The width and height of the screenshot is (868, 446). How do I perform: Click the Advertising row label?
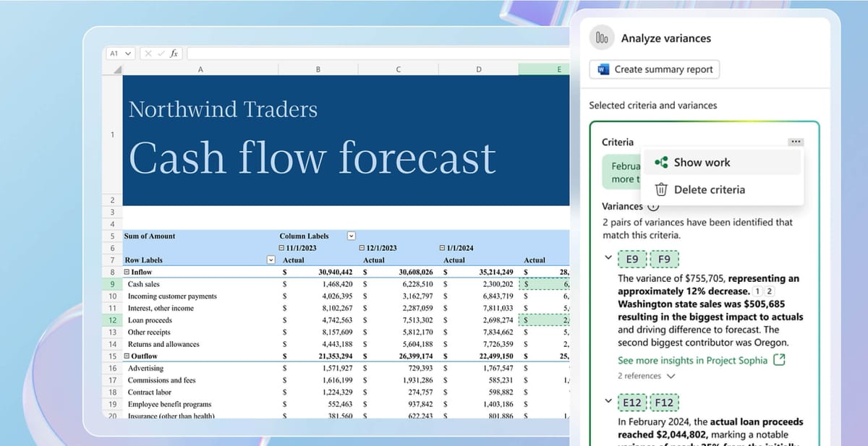145,369
